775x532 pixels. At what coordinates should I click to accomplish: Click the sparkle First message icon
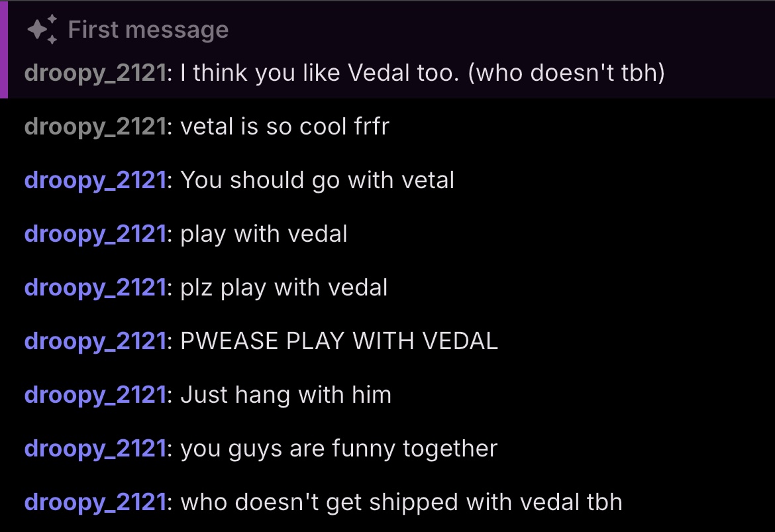[x=42, y=30]
